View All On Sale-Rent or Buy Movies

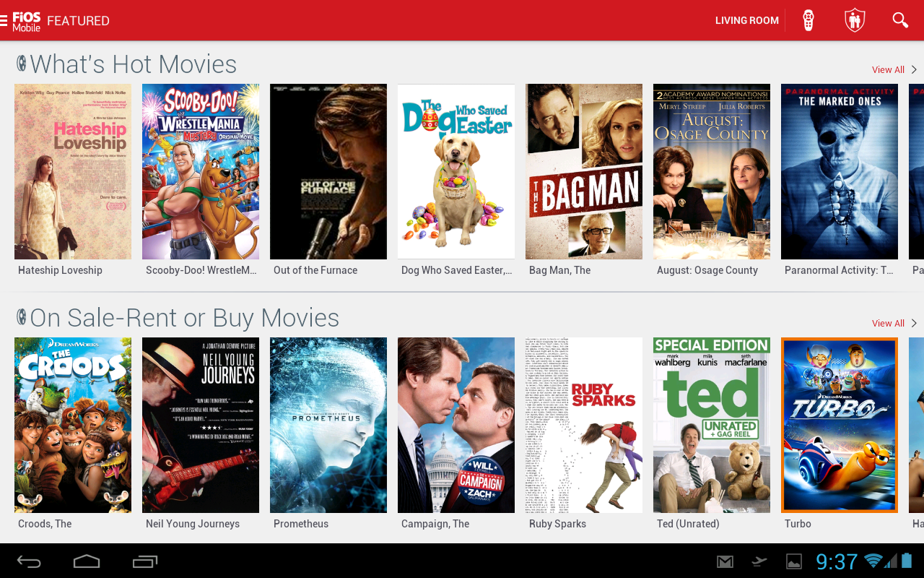[888, 324]
